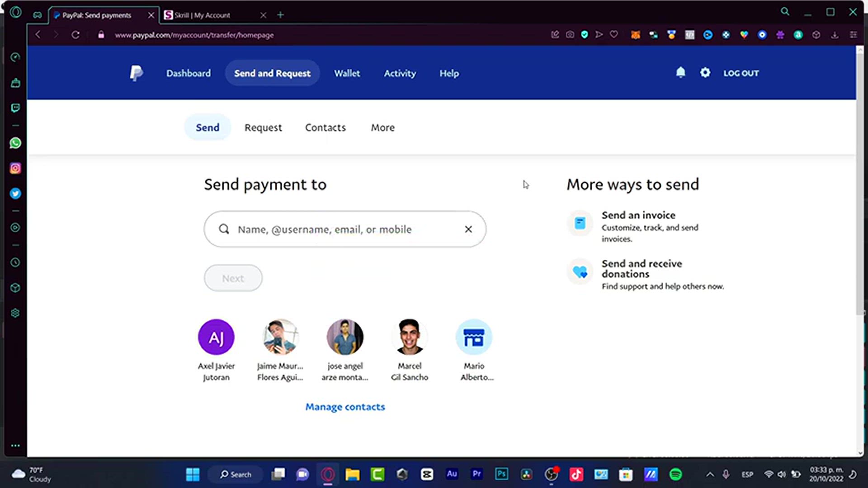Open the weather widget showing Cloudy
868x488 pixels.
point(31,474)
